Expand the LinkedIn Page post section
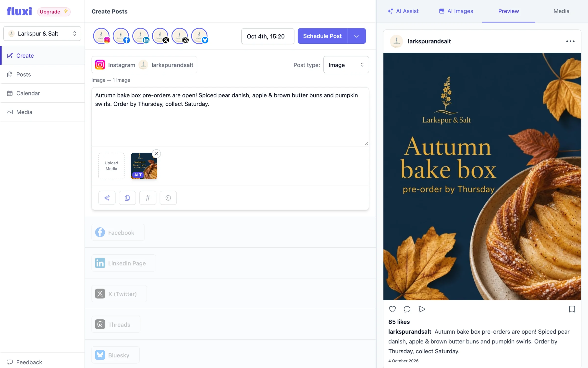Image resolution: width=588 pixels, height=368 pixels. (x=123, y=263)
